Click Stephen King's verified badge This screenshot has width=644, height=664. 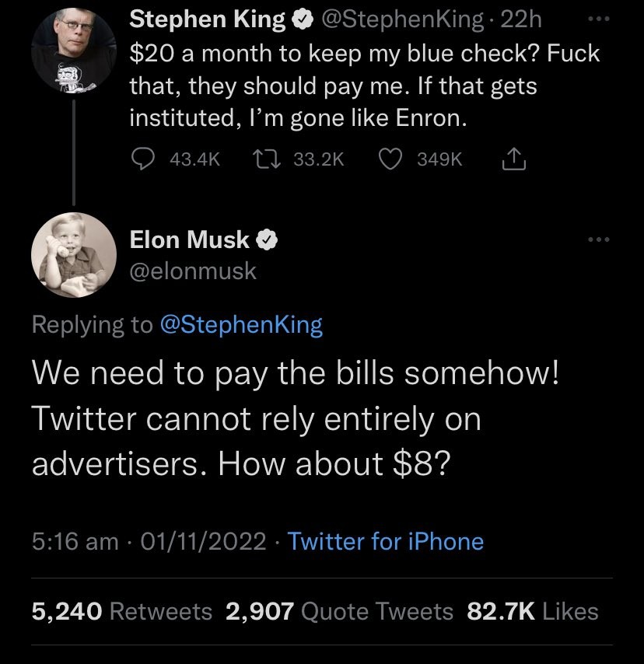299,18
